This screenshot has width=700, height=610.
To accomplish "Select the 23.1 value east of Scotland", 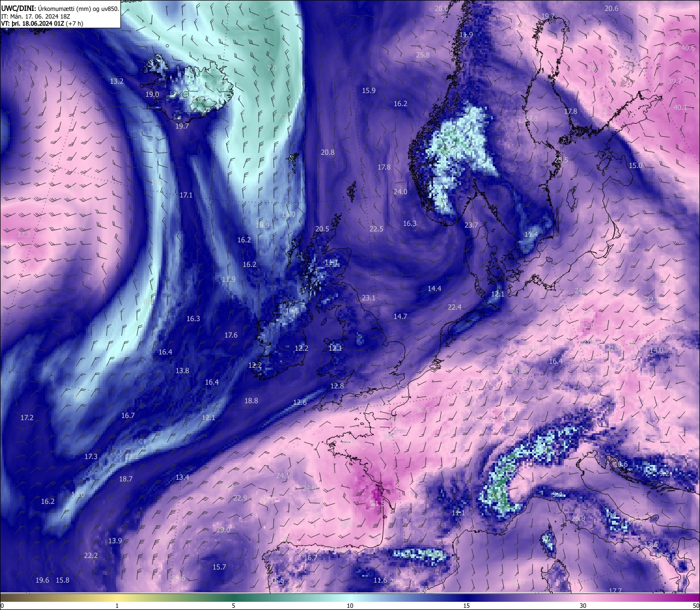I will click(369, 298).
